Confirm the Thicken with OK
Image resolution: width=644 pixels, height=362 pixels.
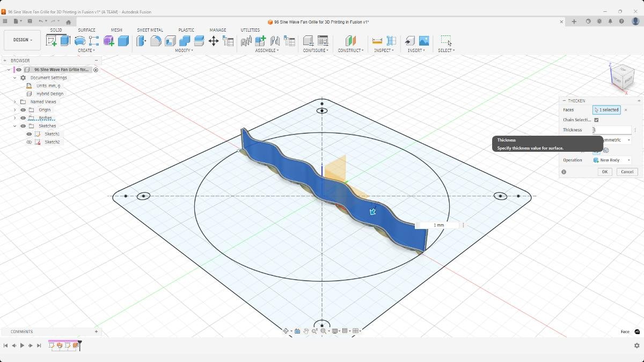tap(605, 172)
